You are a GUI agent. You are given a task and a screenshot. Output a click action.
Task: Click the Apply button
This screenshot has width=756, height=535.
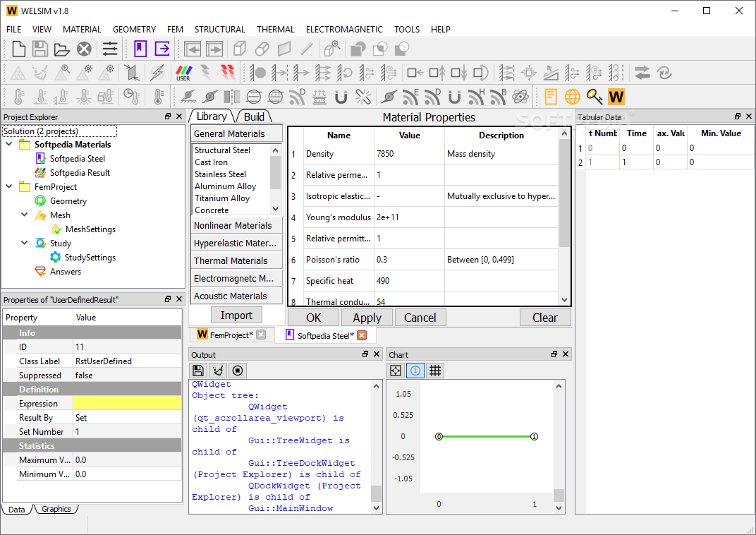[367, 318]
